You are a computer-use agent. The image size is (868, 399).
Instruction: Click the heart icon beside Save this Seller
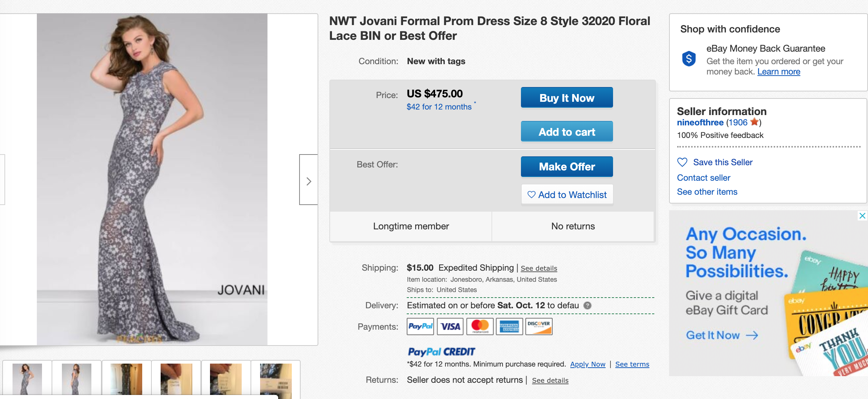(682, 162)
